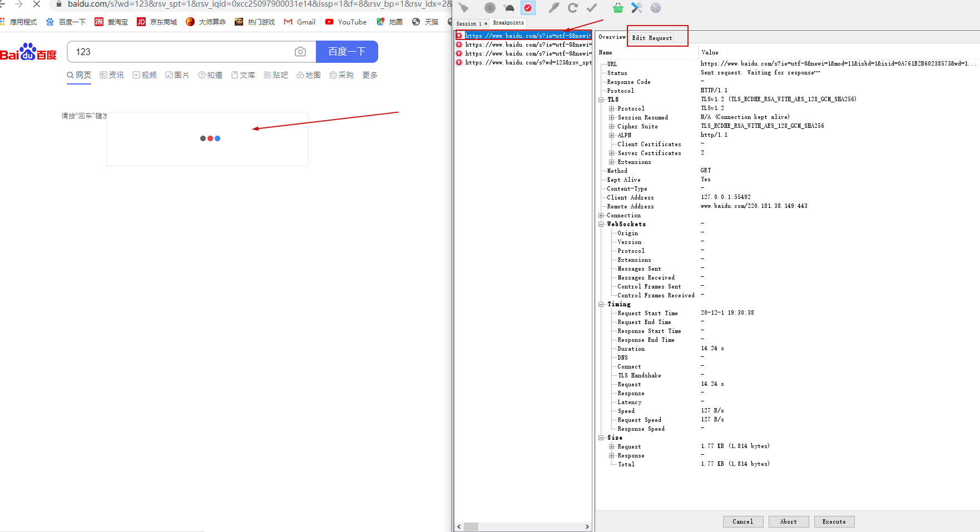This screenshot has width=980, height=532.
Task: Click the browser stop loading X button
Action: [x=37, y=4]
